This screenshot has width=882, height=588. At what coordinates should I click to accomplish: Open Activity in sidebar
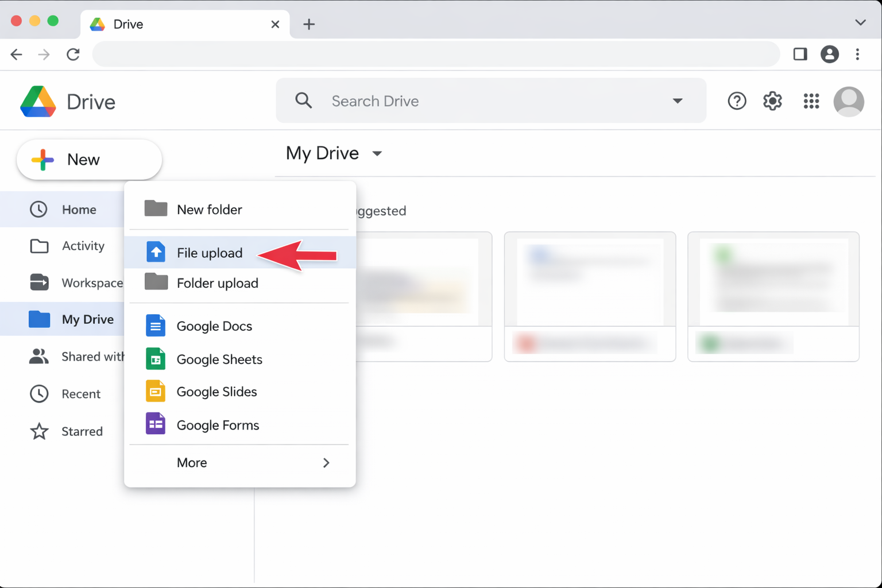(x=62, y=246)
